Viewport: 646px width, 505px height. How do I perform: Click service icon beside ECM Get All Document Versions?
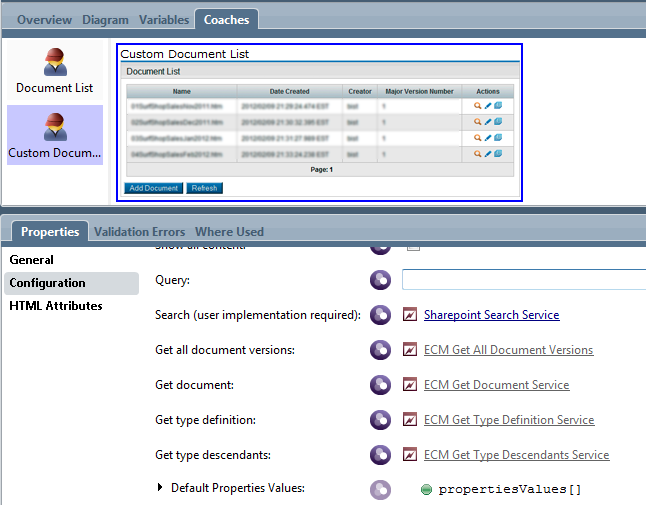410,350
